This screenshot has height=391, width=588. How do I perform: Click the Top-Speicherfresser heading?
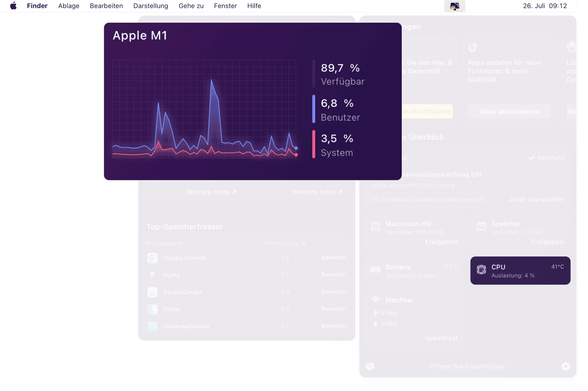point(185,227)
